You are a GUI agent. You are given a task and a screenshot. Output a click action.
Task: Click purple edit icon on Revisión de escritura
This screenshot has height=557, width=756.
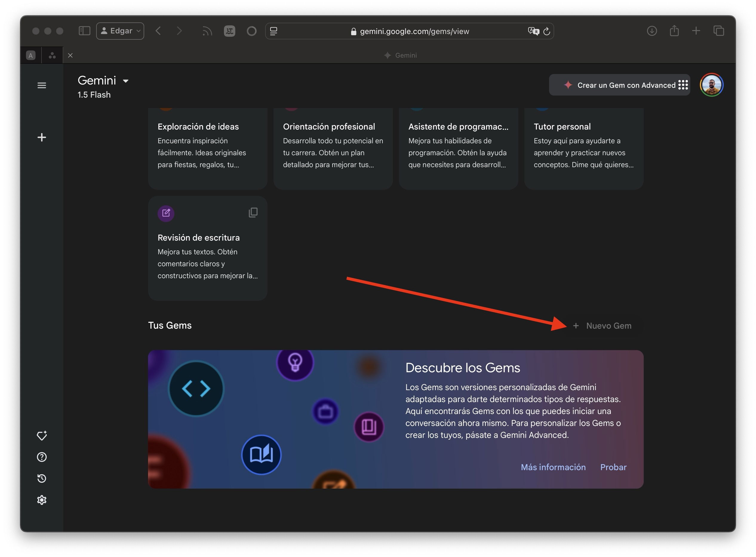[x=166, y=213]
